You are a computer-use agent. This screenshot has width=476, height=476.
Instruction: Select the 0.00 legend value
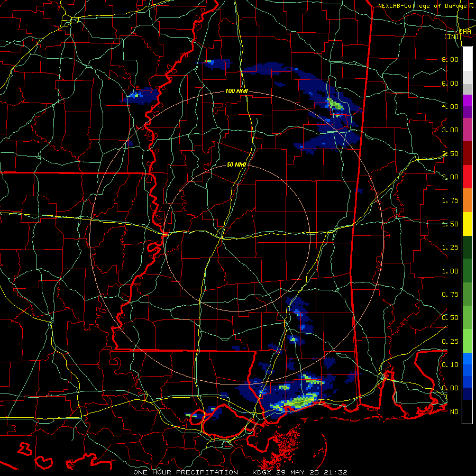click(x=450, y=388)
